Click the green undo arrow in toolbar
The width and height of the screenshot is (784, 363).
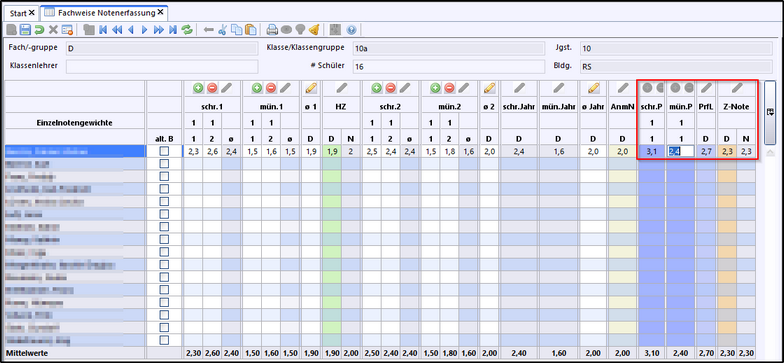click(39, 30)
